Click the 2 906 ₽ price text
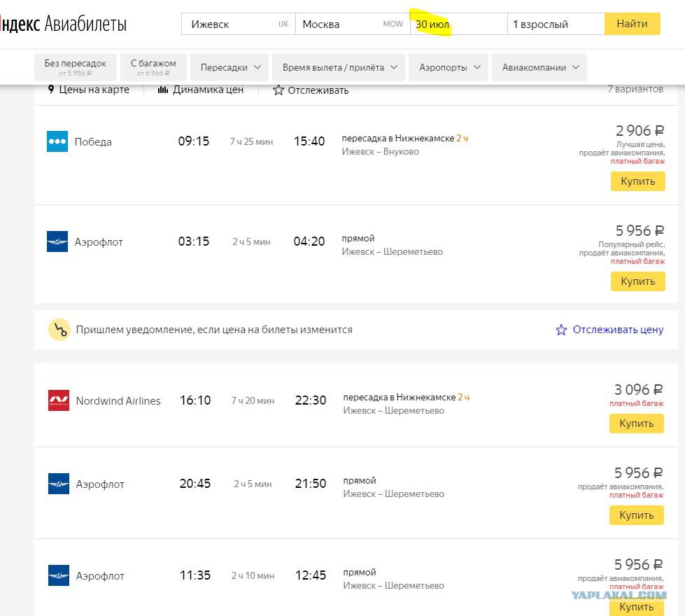 [x=640, y=130]
